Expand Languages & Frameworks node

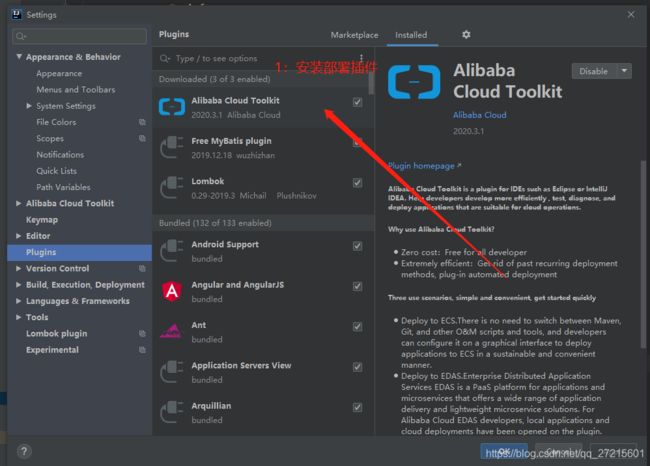pyautogui.click(x=19, y=301)
